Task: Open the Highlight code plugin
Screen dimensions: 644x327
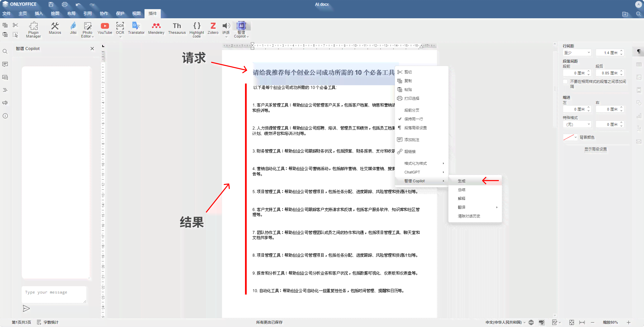Action: pyautogui.click(x=196, y=30)
